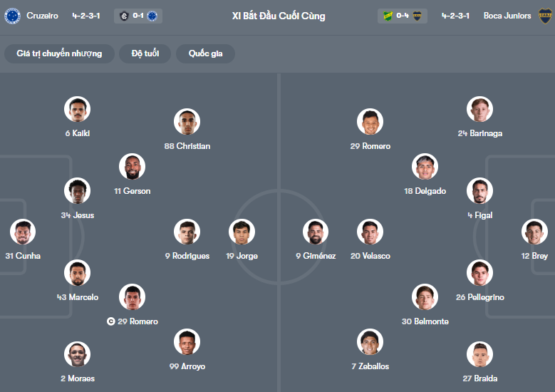Toggle the Độ tuổi filter pill
Viewport: 555px width, 392px height.
click(x=145, y=53)
